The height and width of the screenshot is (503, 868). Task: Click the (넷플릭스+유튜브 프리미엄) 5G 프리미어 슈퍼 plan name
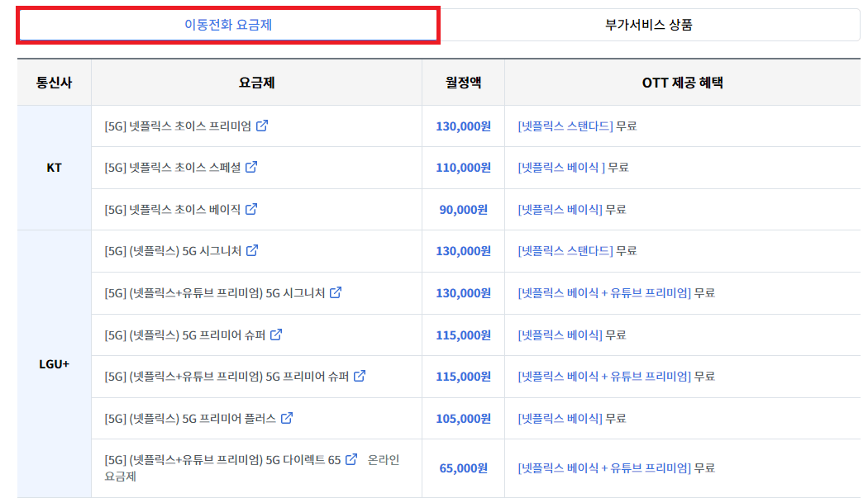pos(227,377)
